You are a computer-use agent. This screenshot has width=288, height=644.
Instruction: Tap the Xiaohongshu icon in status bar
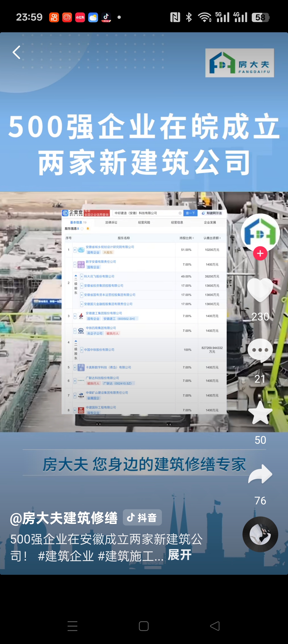[x=80, y=17]
